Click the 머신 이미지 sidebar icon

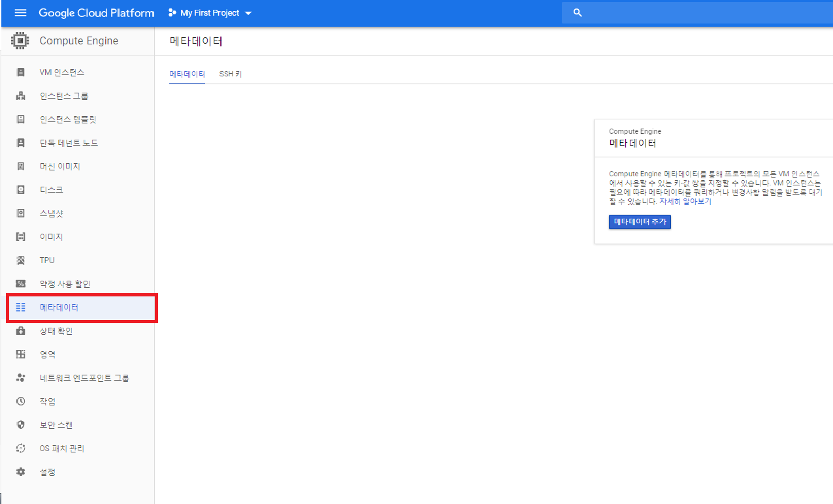click(x=20, y=166)
